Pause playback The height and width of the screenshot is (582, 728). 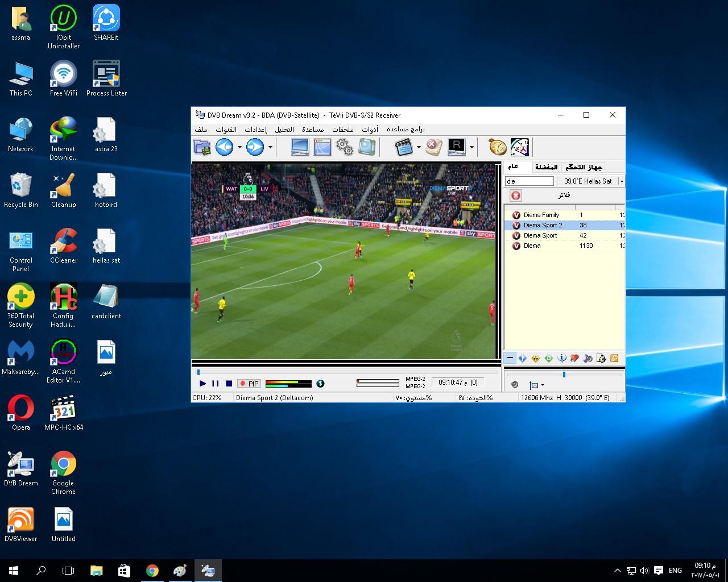click(x=216, y=384)
